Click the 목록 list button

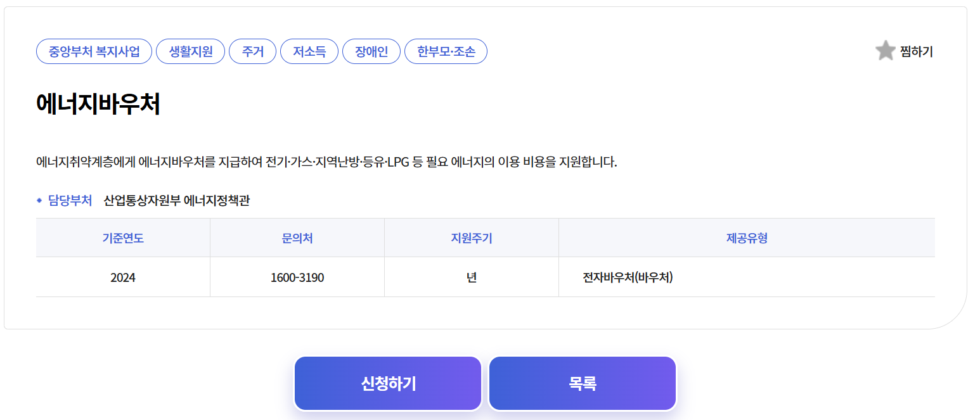[582, 383]
